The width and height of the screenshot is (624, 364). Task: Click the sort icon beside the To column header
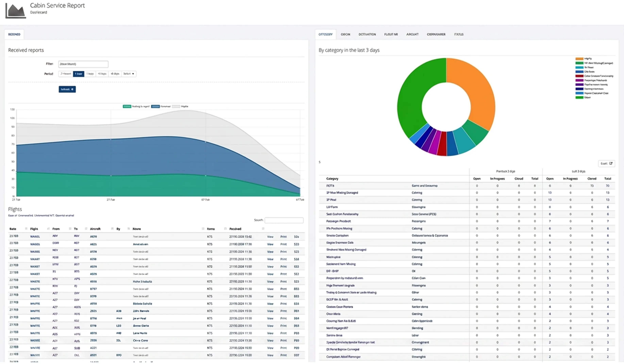click(86, 229)
